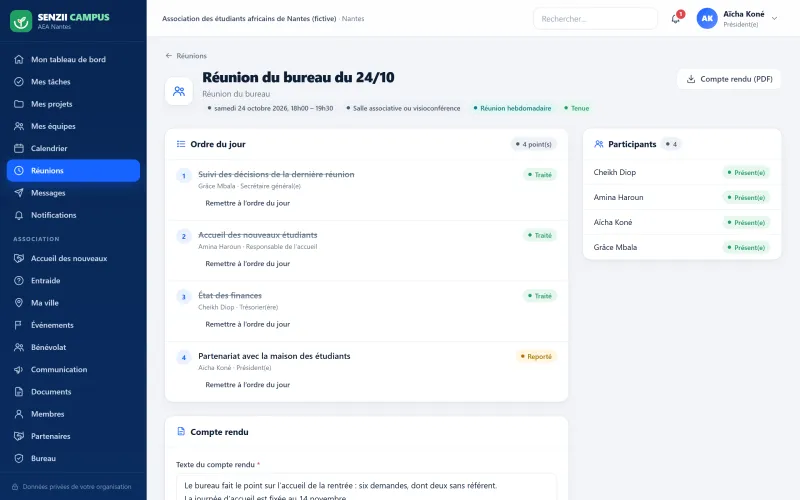Viewport: 800px width, 500px height.
Task: Click the file icon next to Documents
Action: point(19,392)
